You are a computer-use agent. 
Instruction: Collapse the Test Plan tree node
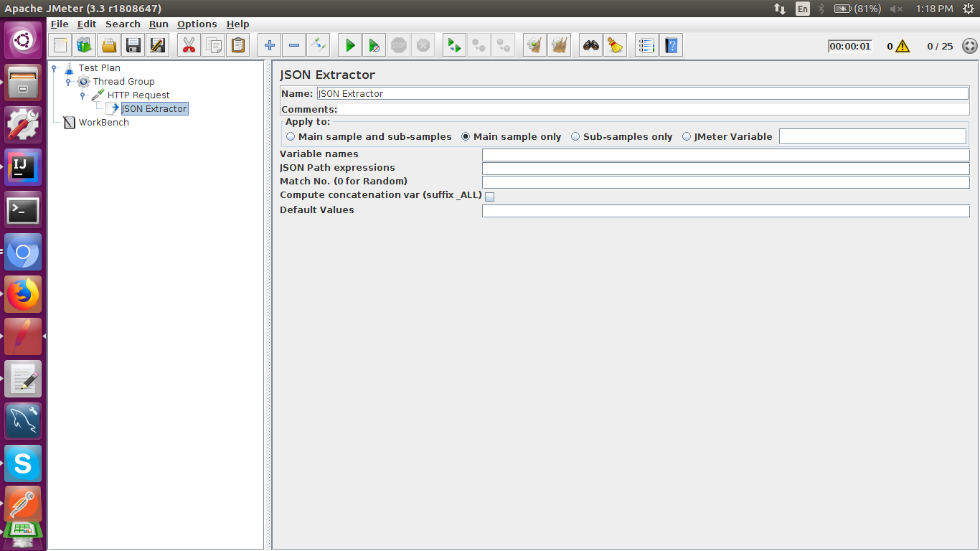coord(55,68)
